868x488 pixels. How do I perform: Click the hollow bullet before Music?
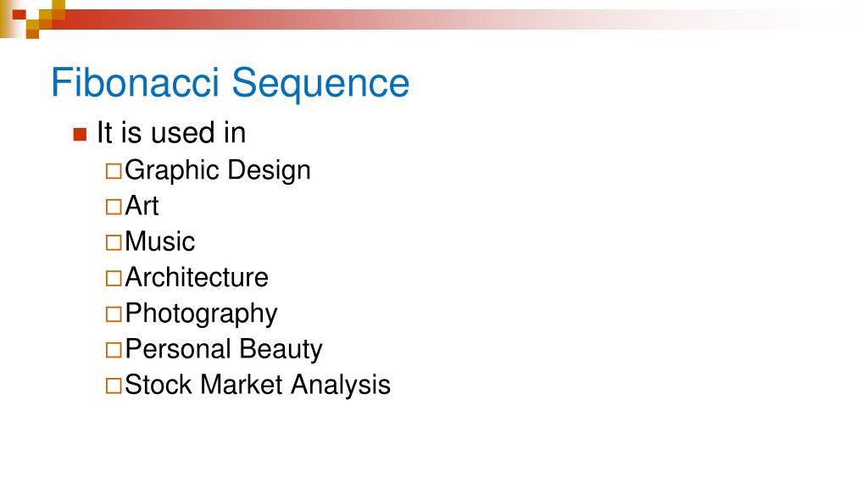pos(114,242)
